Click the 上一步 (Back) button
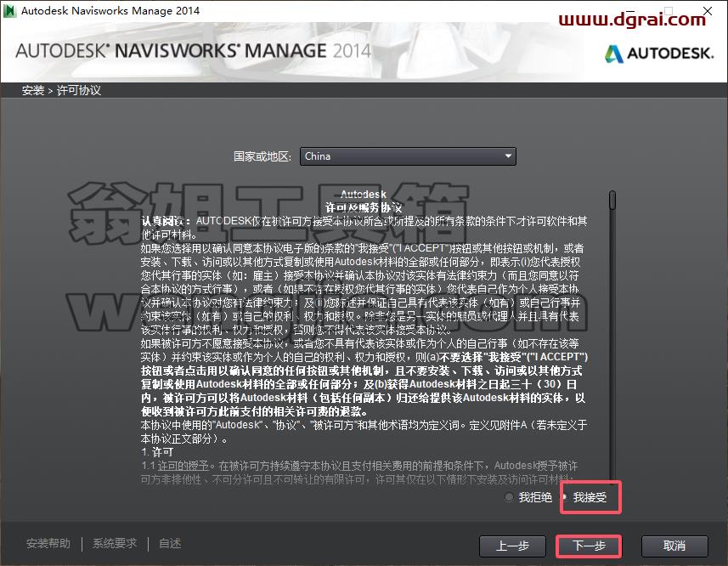Viewport: 728px width, 566px height. [512, 546]
